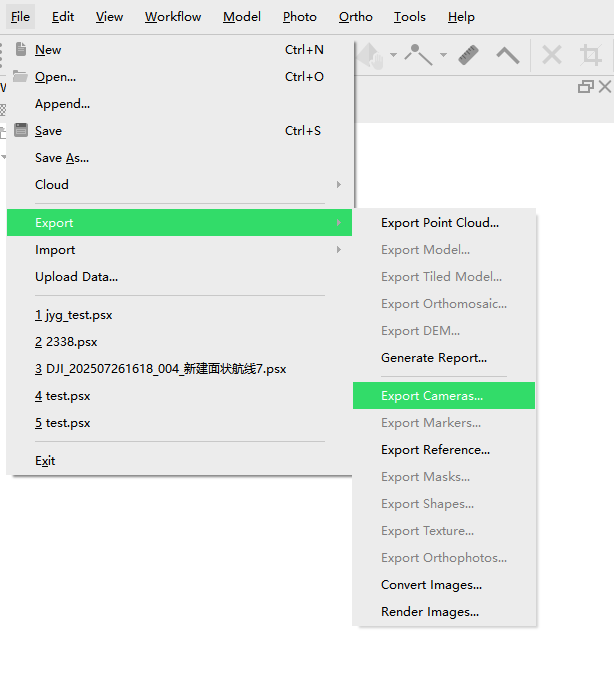Click the New document icon
614x679 pixels.
coord(20,49)
